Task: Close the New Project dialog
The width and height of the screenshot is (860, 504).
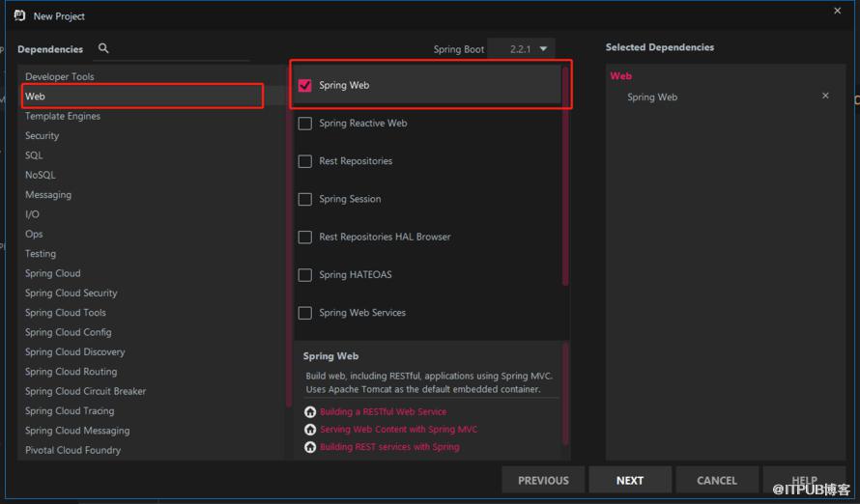Action: coord(837,11)
